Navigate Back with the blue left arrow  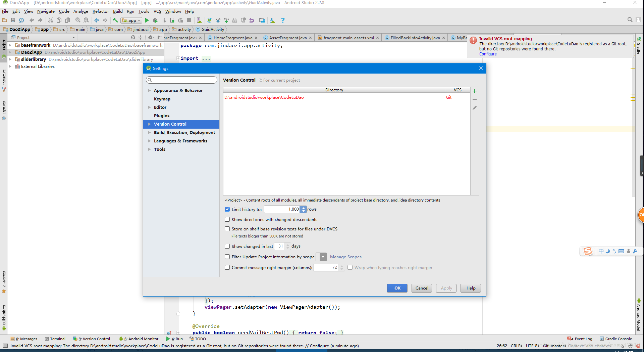[97, 20]
